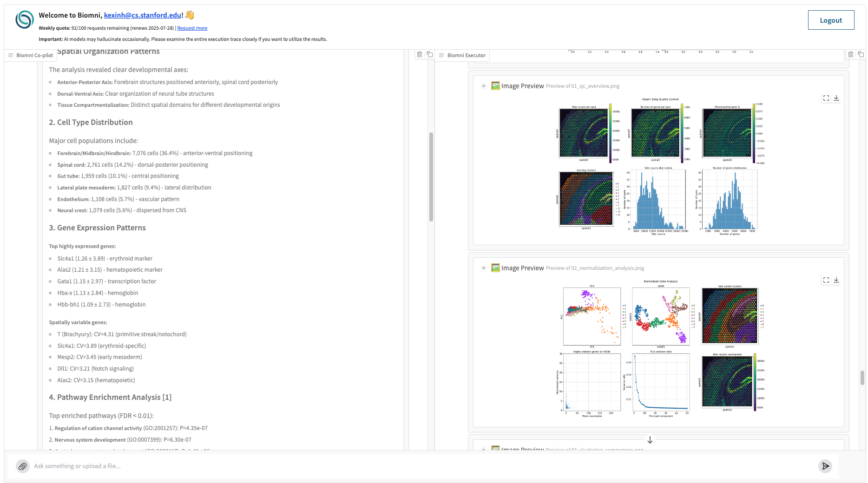Expand the 03_clustering_comparison Image Preview
Viewport: 868px width, 483px height.
pos(483,449)
